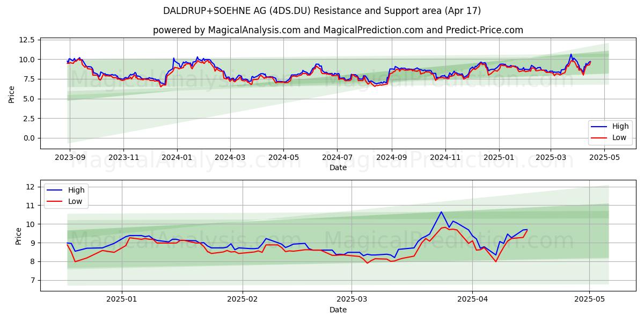Click the '10.0' price tick on top chart
644x322 pixels.
(27, 60)
